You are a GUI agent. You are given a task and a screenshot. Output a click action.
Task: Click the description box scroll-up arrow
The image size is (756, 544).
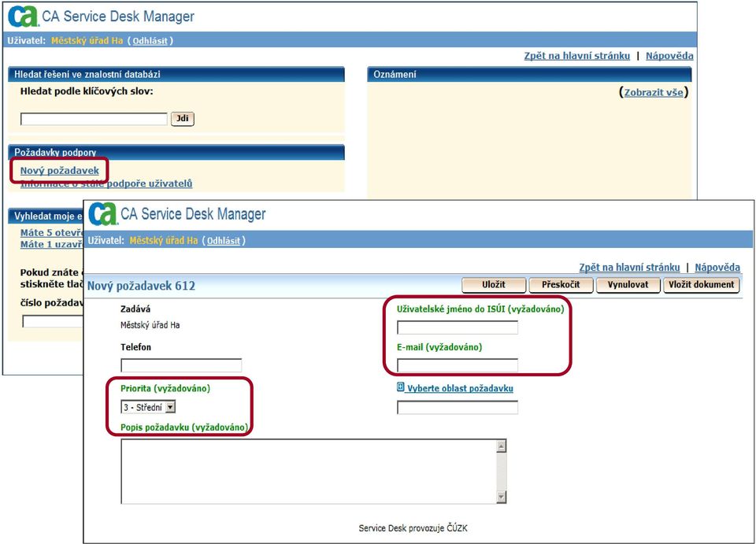pos(502,446)
